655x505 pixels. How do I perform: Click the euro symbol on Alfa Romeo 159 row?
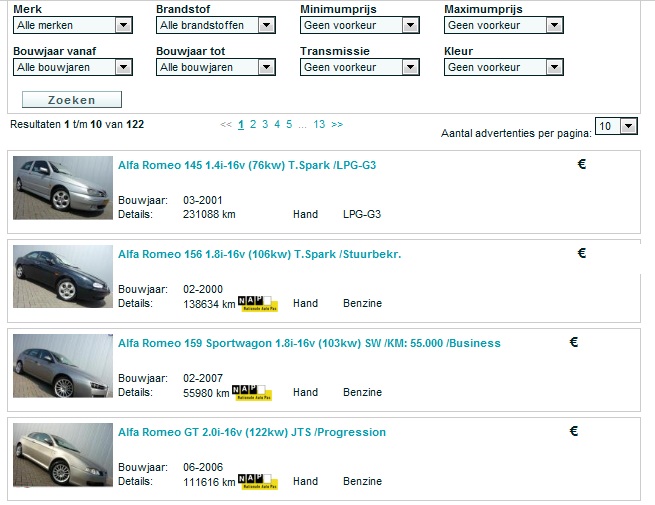click(574, 342)
